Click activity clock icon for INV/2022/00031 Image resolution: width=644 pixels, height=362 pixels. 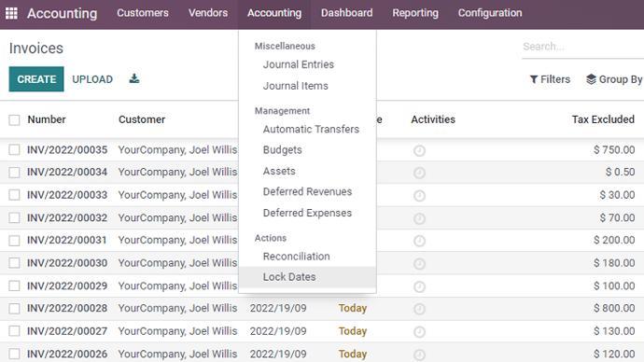(x=419, y=241)
